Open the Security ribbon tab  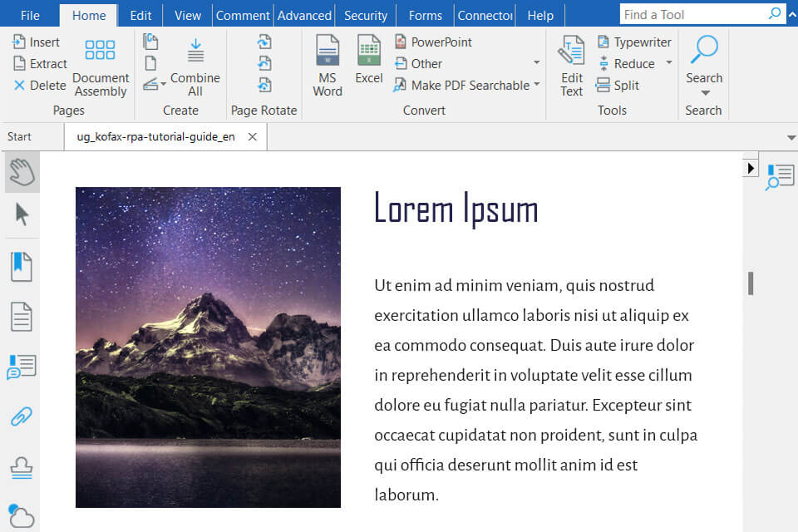click(366, 15)
